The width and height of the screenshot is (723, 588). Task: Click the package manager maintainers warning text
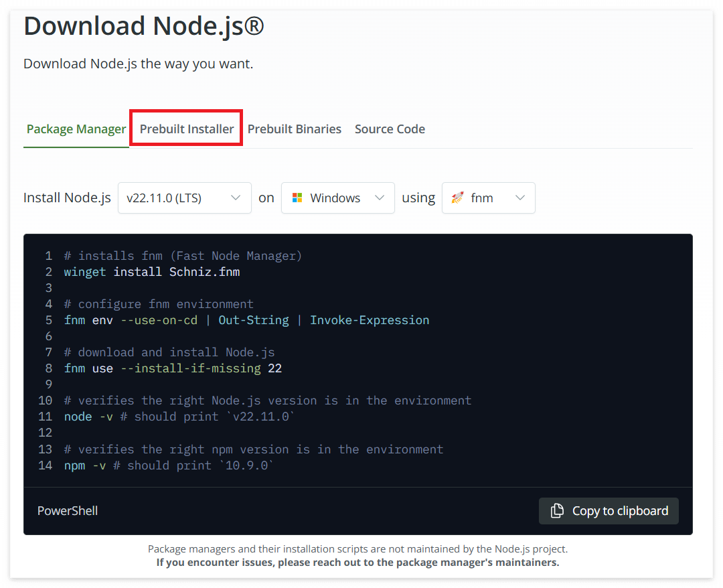tap(357, 562)
